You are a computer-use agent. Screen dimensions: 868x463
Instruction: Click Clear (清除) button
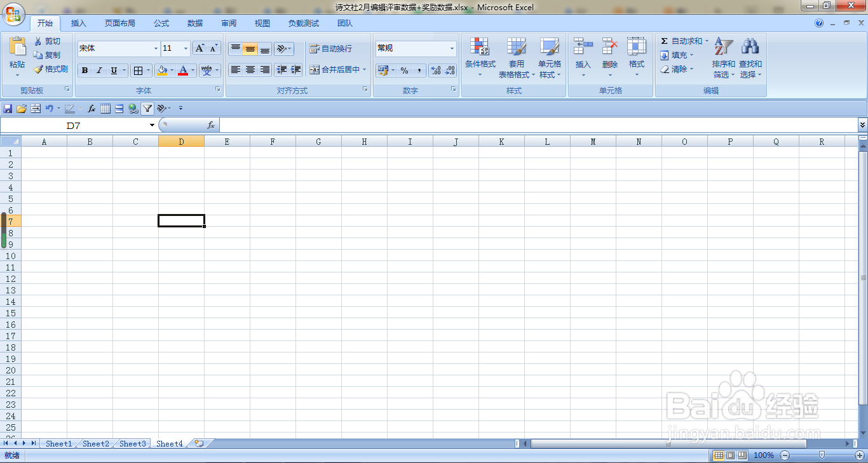click(x=677, y=69)
